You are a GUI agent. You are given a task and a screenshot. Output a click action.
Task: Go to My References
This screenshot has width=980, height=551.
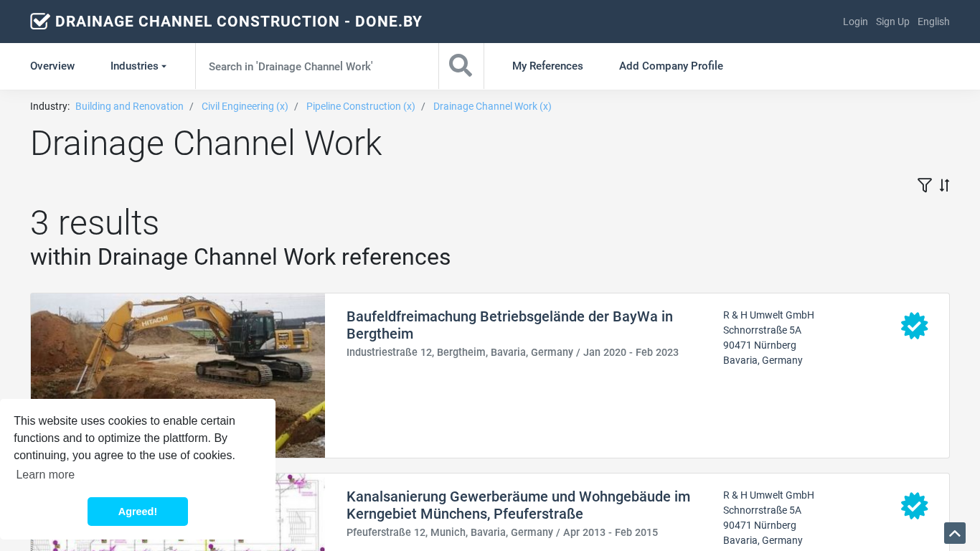click(x=547, y=66)
